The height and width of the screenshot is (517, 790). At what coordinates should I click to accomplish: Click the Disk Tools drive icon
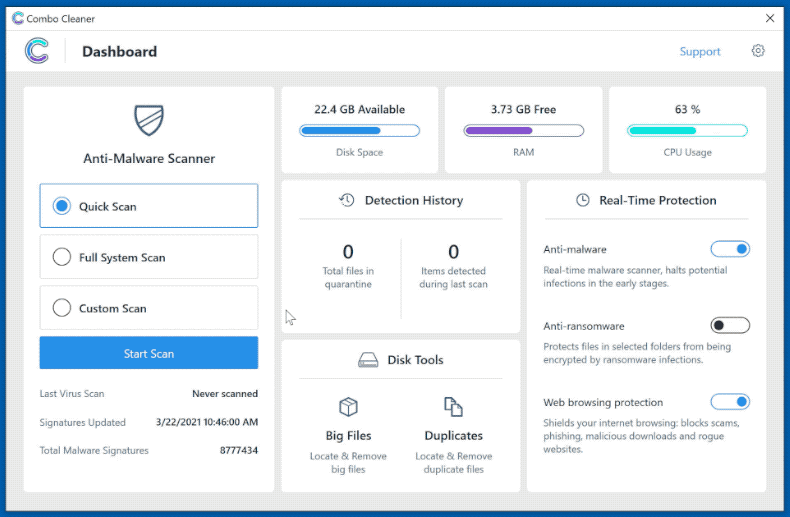368,360
